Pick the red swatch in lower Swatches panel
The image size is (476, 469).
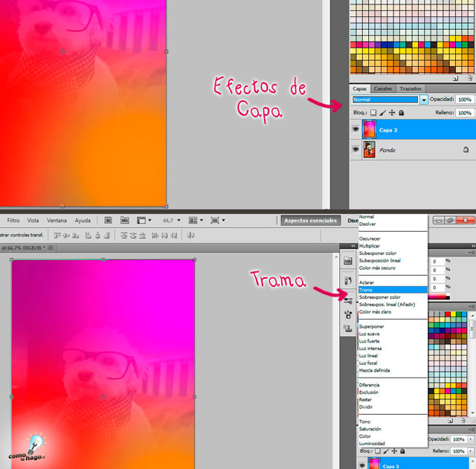tap(448, 314)
